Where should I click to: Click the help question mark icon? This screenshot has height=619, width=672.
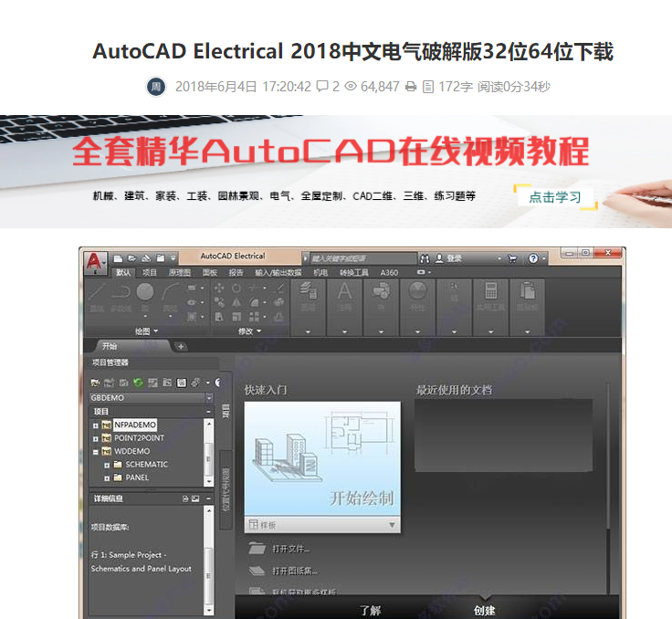532,258
